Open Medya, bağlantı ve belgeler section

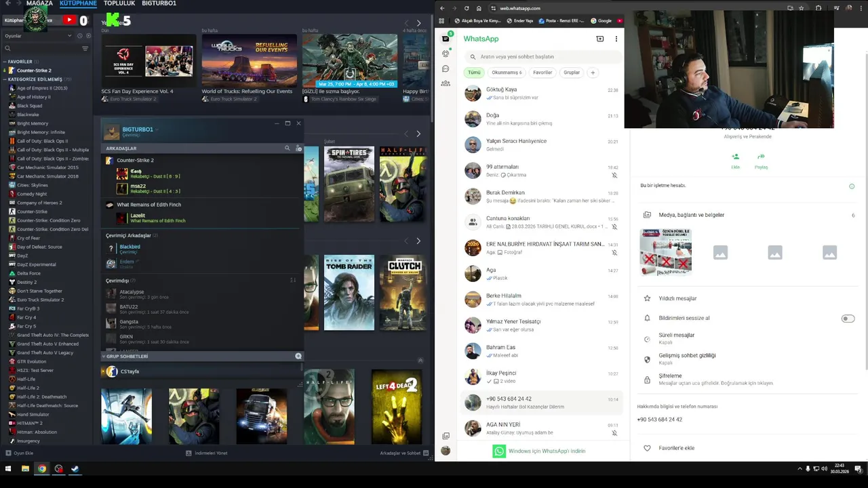click(x=748, y=215)
